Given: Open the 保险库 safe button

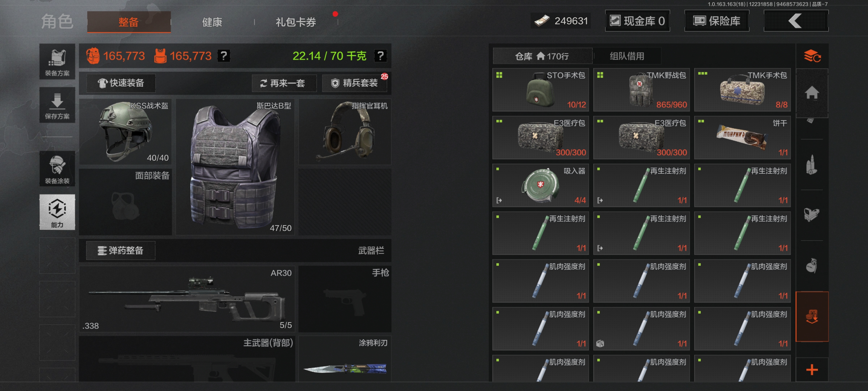Looking at the screenshot, I should click(x=717, y=21).
